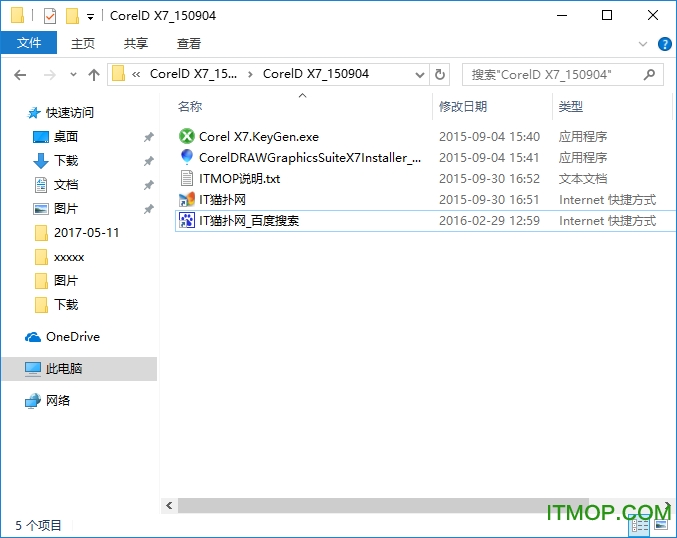The width and height of the screenshot is (677, 538).
Task: Click the pin icon beside 文档
Action: point(149,185)
